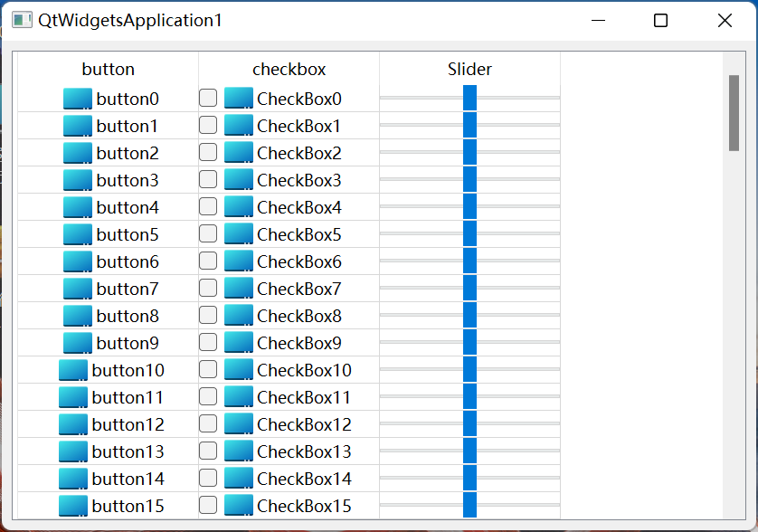758x532 pixels.
Task: Click the blue icon beside button3
Action: tap(78, 180)
